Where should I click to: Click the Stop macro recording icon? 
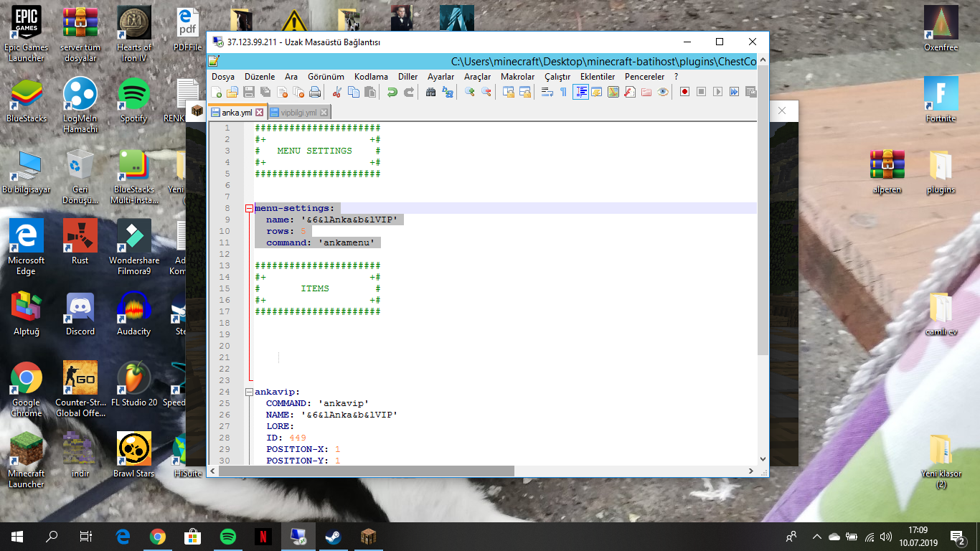pos(701,92)
